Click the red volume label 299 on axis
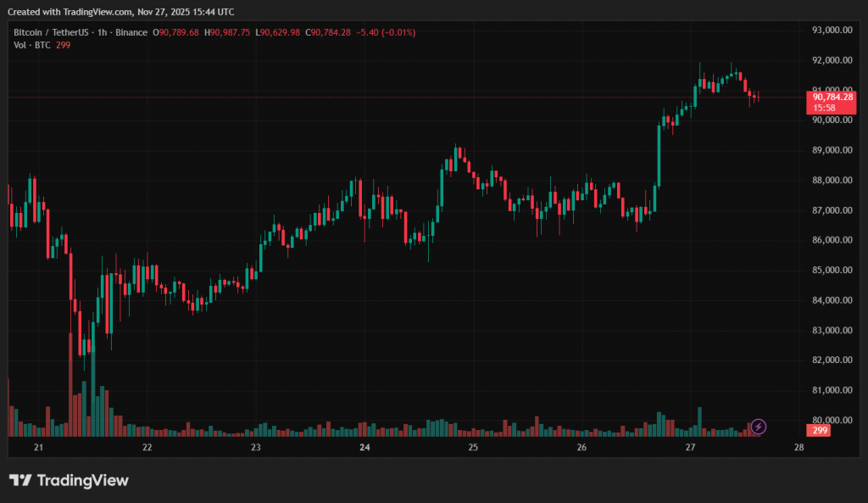868x503 pixels. [819, 430]
